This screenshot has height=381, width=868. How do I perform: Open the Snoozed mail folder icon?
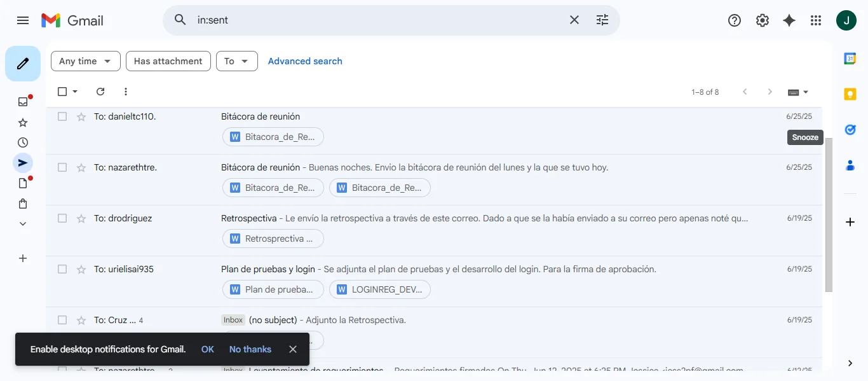tap(22, 142)
